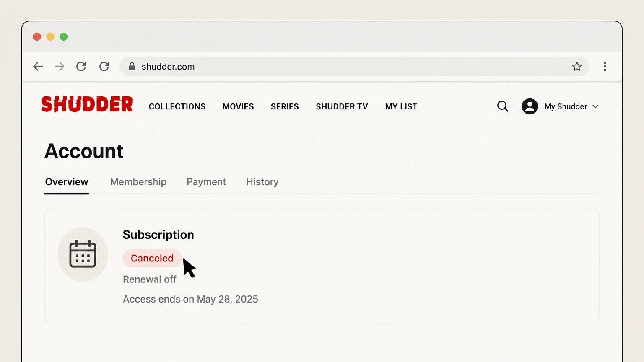Screen dimensions: 644x362
Task: Open search with the magnifying glass icon
Action: tap(503, 106)
